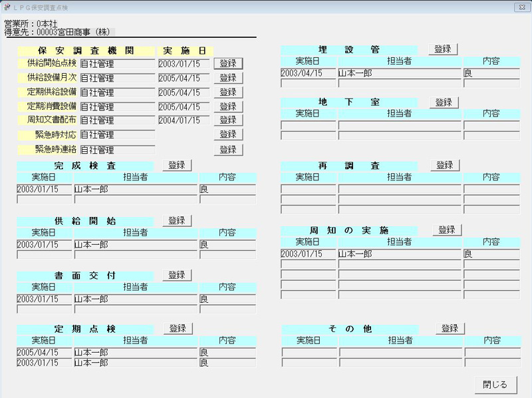Click 登録 beside 周知の実施 header
This screenshot has width=532, height=398.
tap(446, 230)
